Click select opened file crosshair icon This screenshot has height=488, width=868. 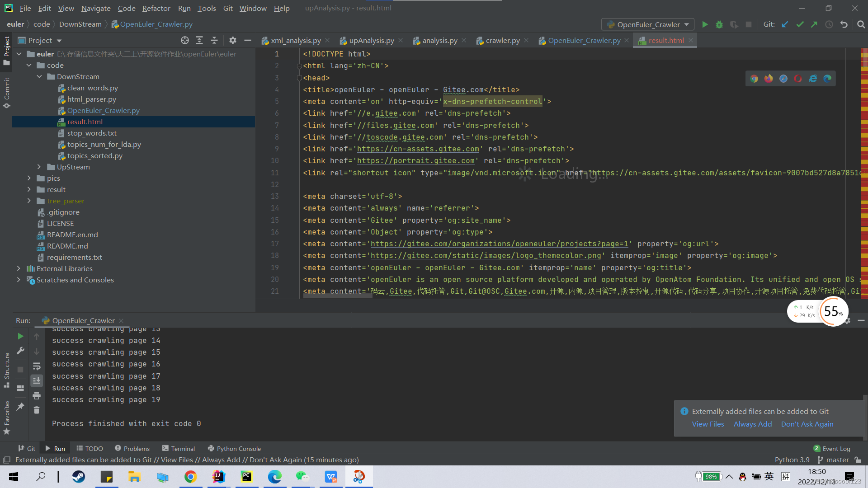(185, 40)
